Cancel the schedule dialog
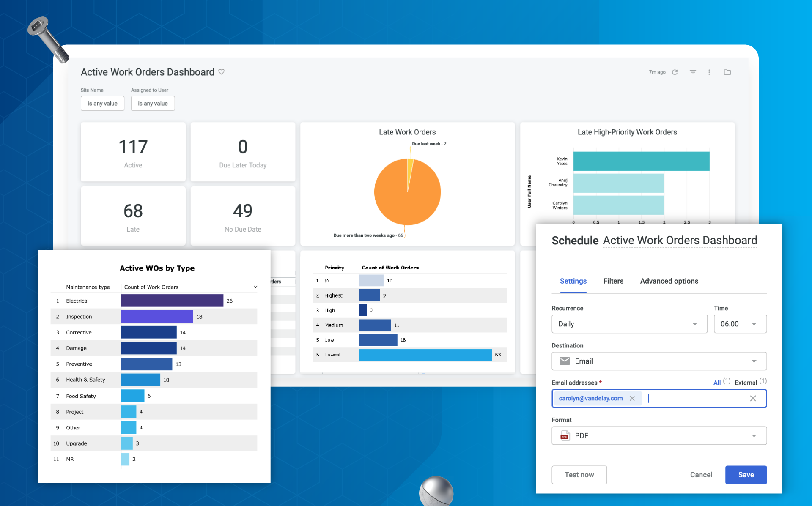 [701, 475]
